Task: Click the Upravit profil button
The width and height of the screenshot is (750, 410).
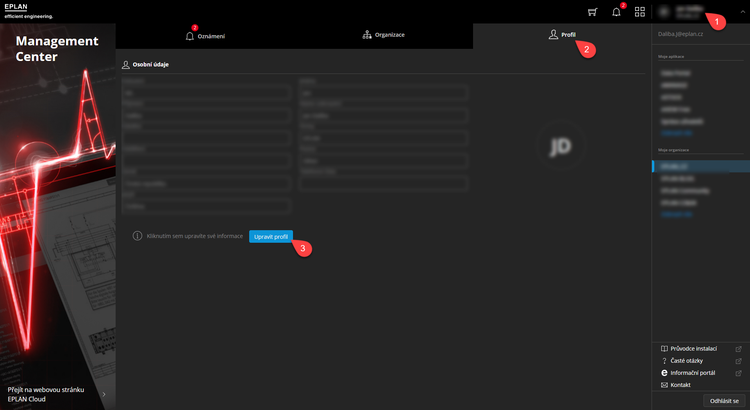Action: (271, 236)
